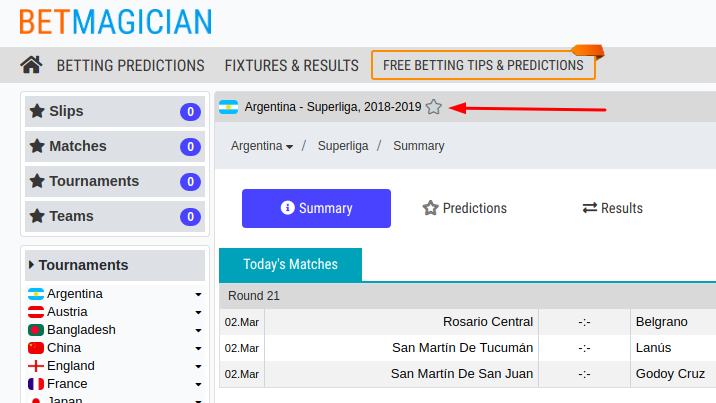Expand the England tournaments dropdown arrow
The image size is (716, 403).
pos(198,366)
